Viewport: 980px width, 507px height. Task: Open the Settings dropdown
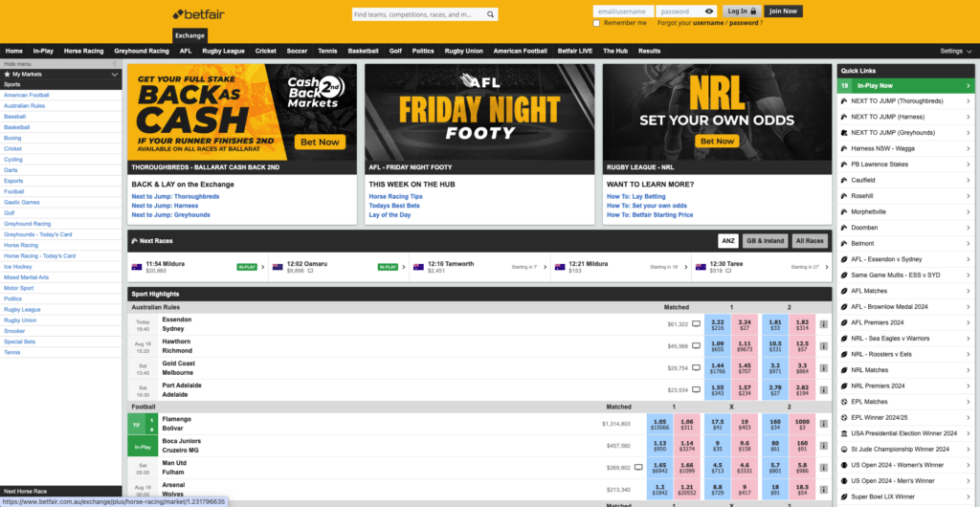(x=954, y=51)
